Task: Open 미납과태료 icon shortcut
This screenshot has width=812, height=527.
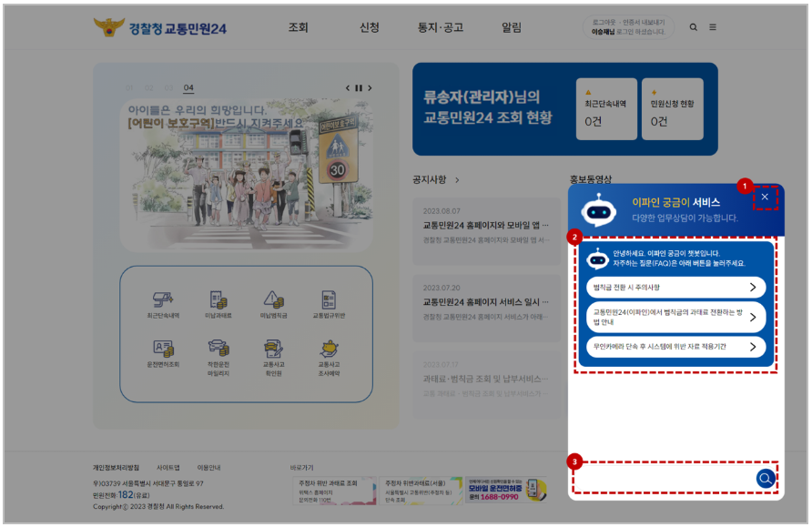Action: point(218,304)
